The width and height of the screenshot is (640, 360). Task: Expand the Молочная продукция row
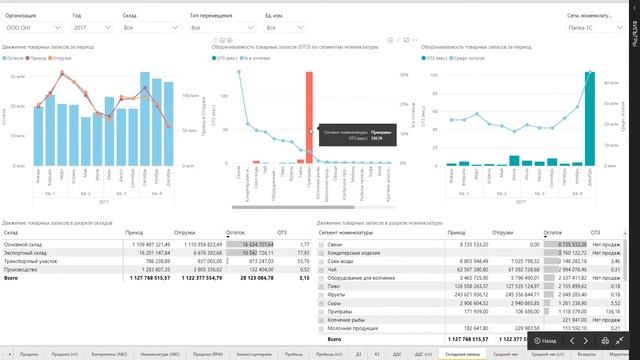[321, 328]
